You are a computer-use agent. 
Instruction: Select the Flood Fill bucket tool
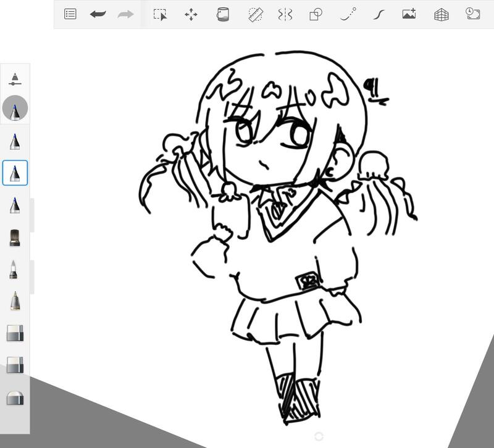[223, 14]
